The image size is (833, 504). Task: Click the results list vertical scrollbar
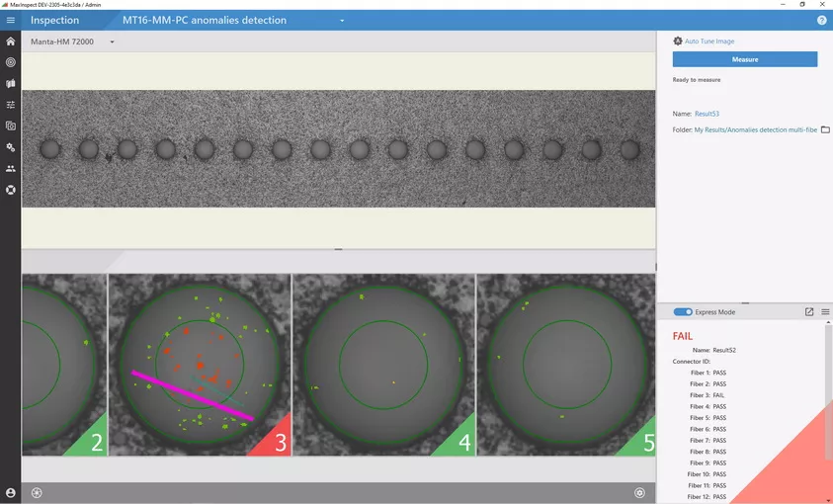pos(829,395)
